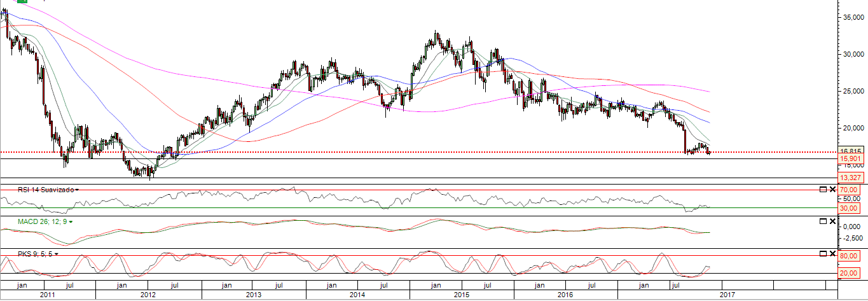Select the 70,00 RSI overbought level tag
The image size is (868, 301).
click(x=850, y=190)
